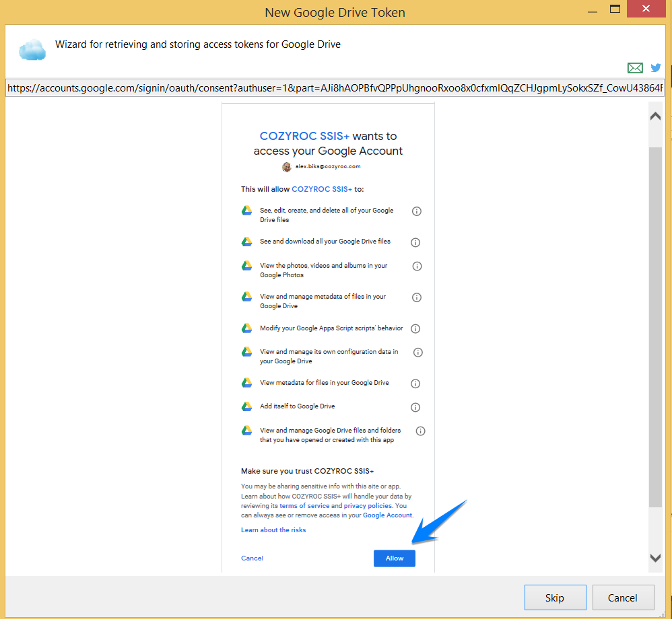Open info for 'View metadata for files' permission
The width and height of the screenshot is (672, 619).
click(x=415, y=384)
